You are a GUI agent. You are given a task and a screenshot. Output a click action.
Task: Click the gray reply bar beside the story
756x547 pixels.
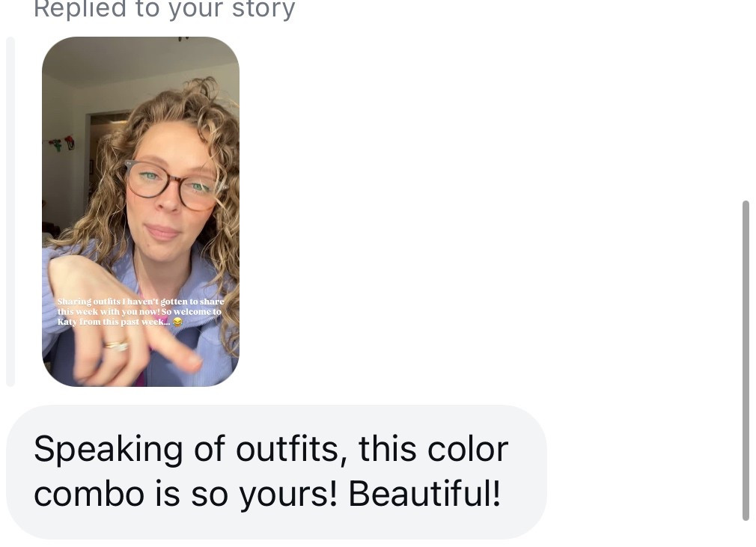10,211
